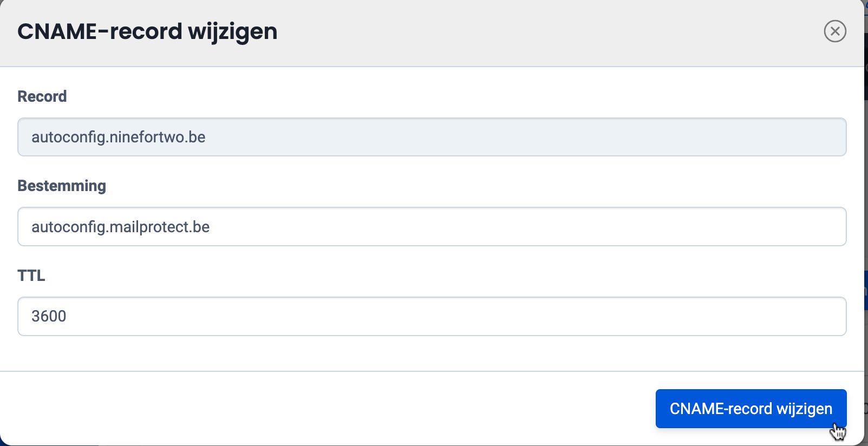This screenshot has height=446, width=868.
Task: Click the 3600 value in TTL
Action: tap(49, 316)
